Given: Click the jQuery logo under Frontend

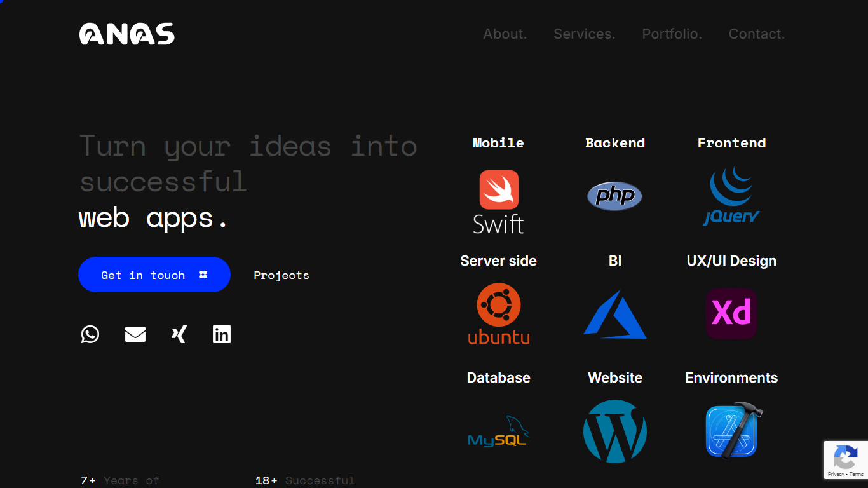Looking at the screenshot, I should point(731,196).
